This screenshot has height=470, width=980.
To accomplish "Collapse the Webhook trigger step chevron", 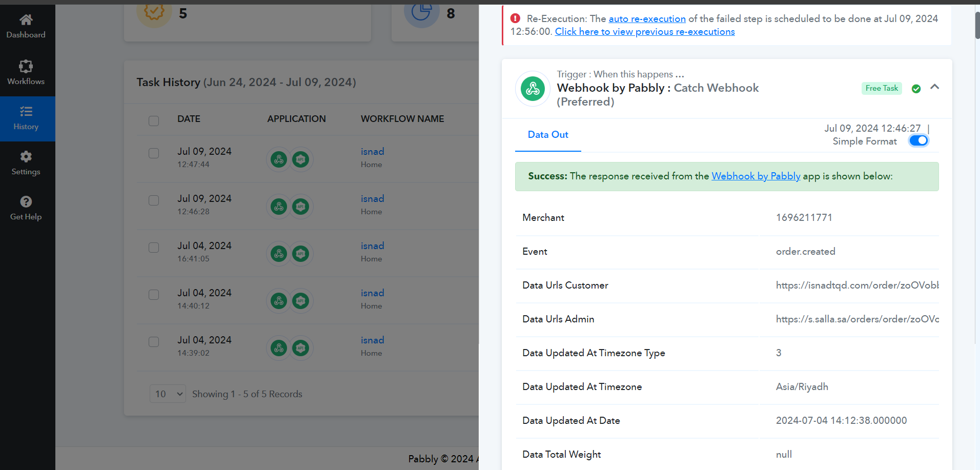I will pyautogui.click(x=935, y=87).
